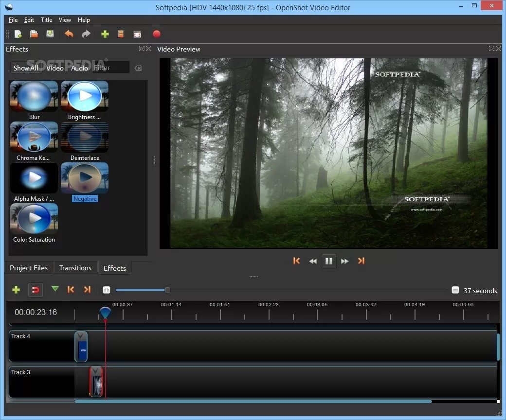Open the Help menu

(84, 19)
